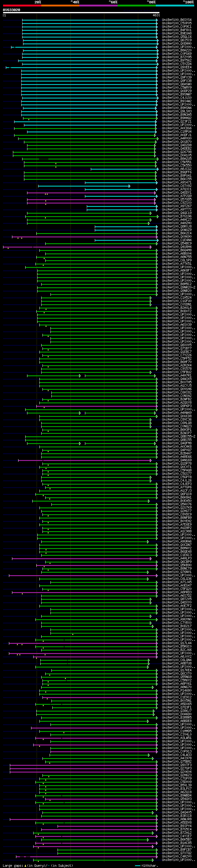Image resolution: width=197 pixels, height=868 pixels.
Task: Select subject label UniRef100_C1MPU4
Action: pos(176,132)
